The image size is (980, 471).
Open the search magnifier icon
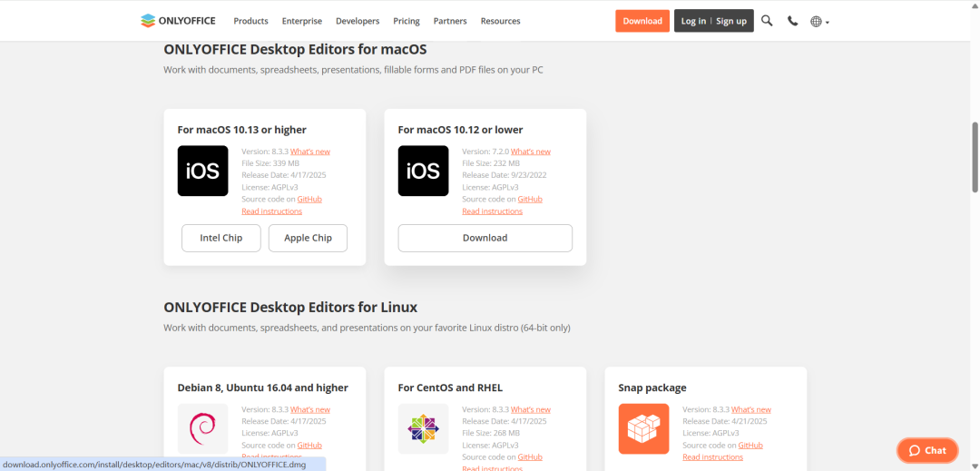point(767,21)
